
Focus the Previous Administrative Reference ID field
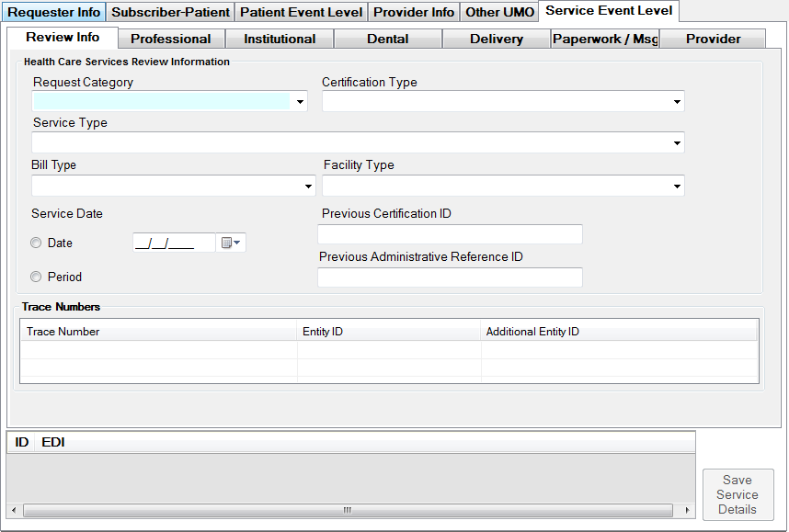coord(450,277)
